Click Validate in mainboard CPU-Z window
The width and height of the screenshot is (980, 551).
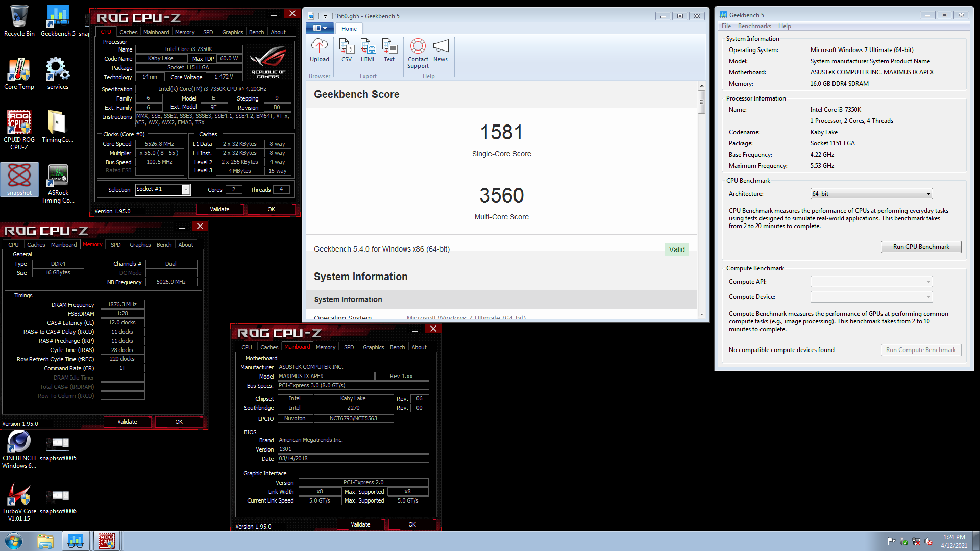pos(360,524)
